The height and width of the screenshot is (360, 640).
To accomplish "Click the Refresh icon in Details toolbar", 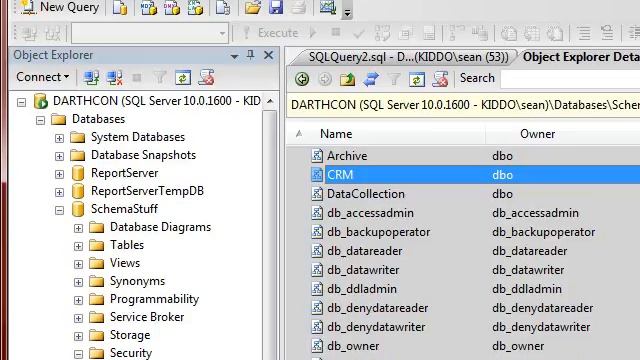I will [x=417, y=79].
